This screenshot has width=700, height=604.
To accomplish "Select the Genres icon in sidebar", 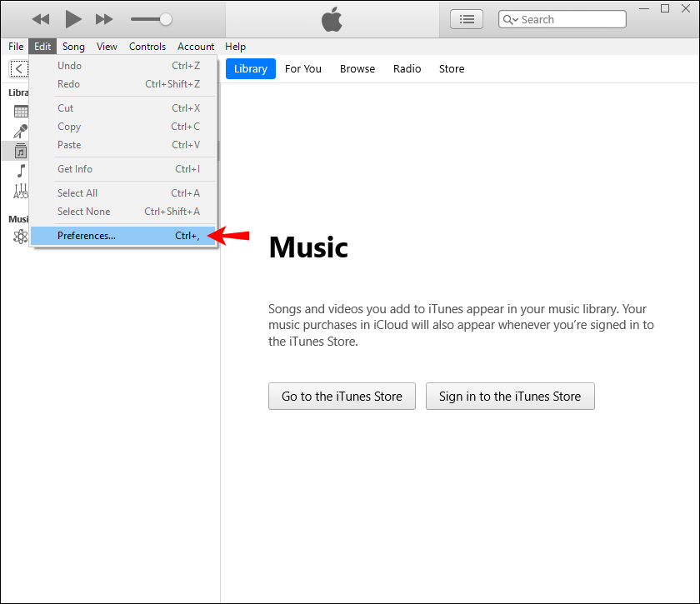I will click(x=21, y=191).
